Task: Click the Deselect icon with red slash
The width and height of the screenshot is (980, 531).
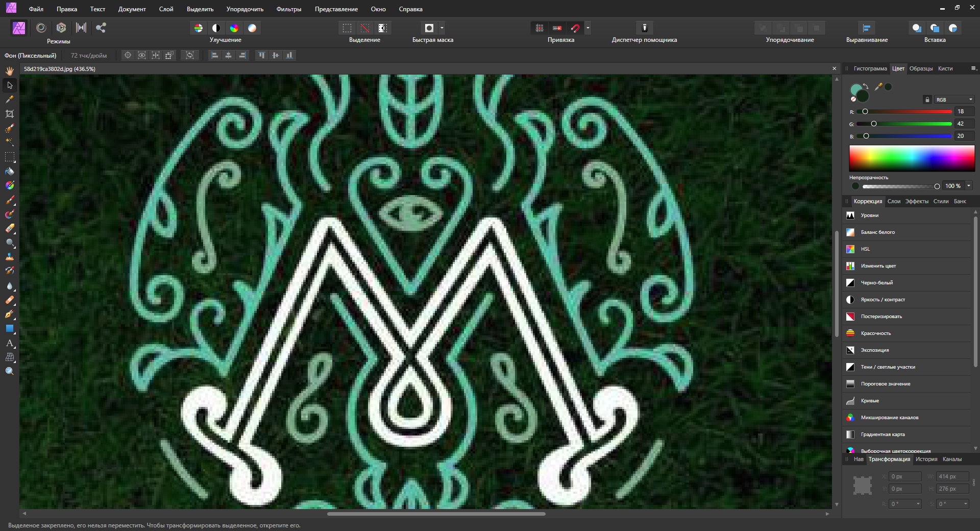Action: [364, 28]
